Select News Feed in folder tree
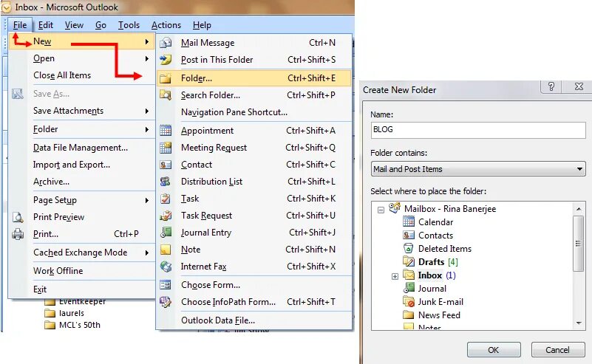Image resolution: width=592 pixels, height=364 pixels. click(439, 315)
